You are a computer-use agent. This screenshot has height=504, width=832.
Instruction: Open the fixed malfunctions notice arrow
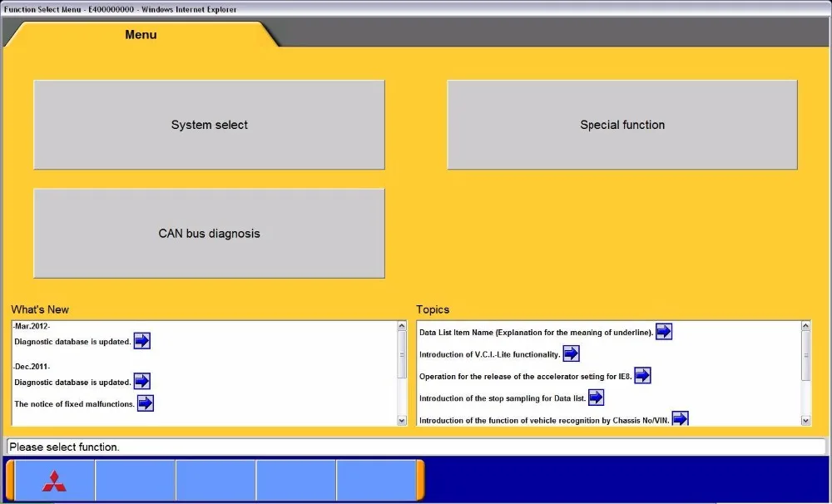point(146,403)
